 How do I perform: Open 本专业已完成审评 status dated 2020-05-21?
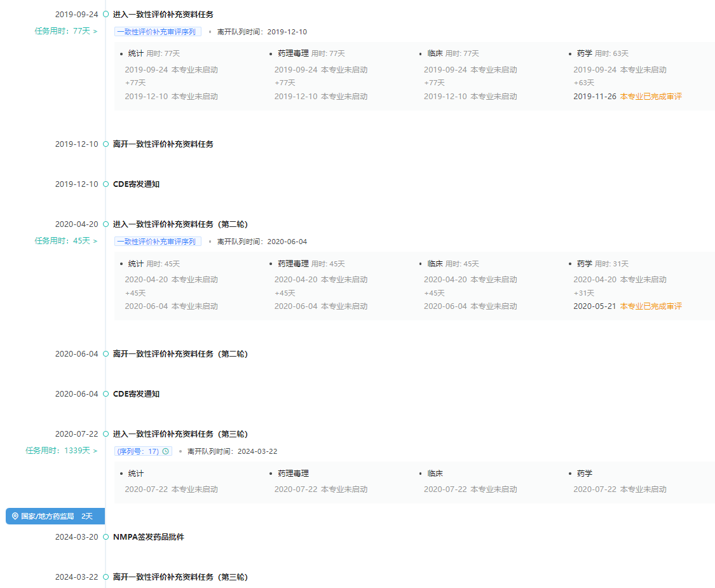pos(650,306)
